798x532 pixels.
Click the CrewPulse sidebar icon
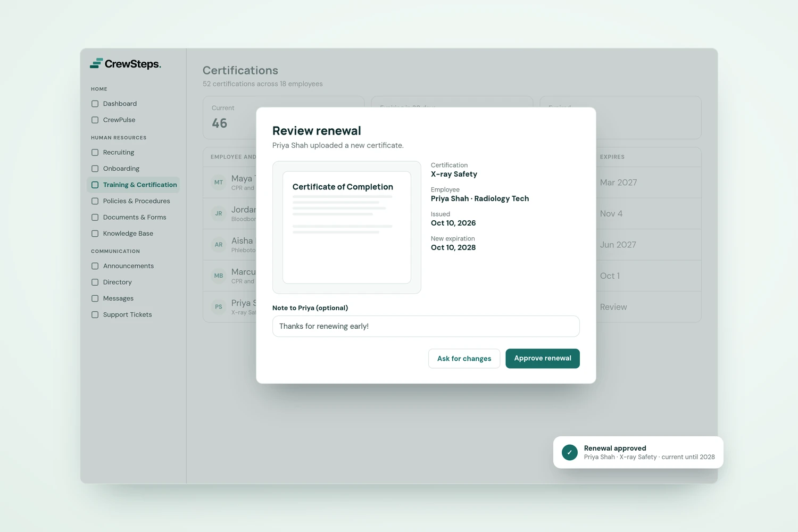95,120
